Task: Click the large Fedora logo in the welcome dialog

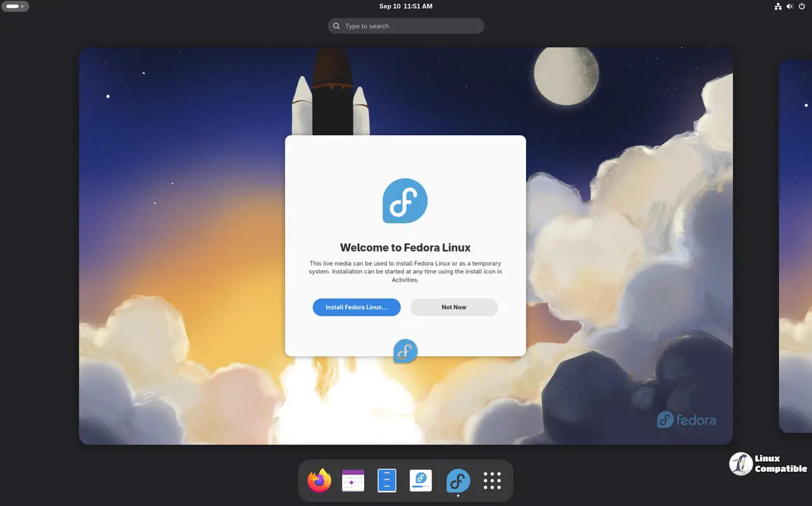Action: [x=405, y=201]
